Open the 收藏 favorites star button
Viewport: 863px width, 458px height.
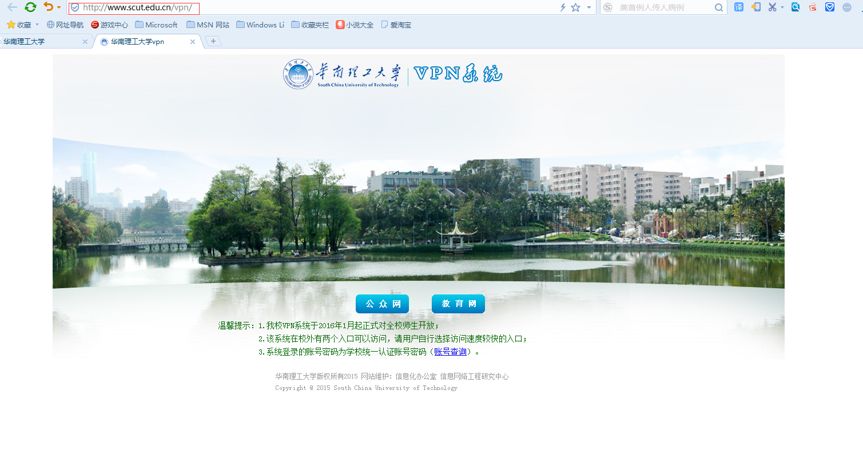(19, 25)
